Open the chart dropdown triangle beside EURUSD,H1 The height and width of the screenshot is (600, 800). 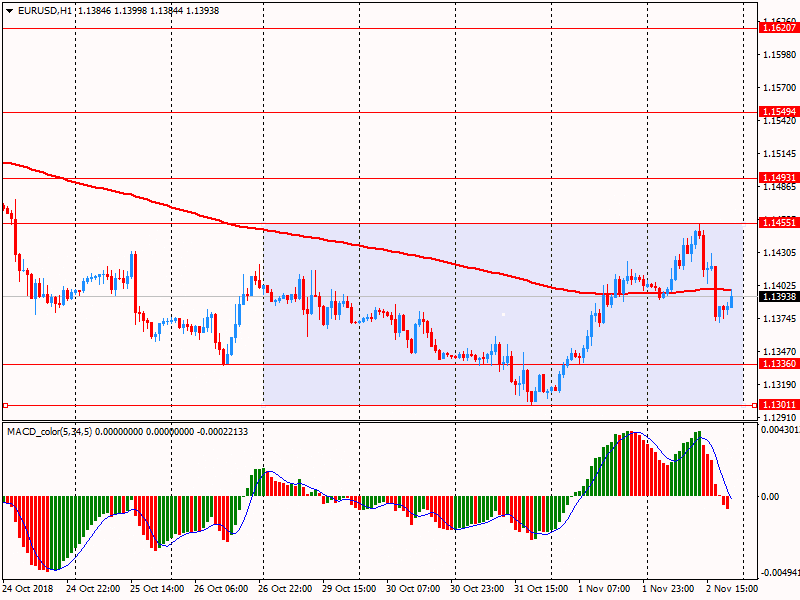pos(10,11)
